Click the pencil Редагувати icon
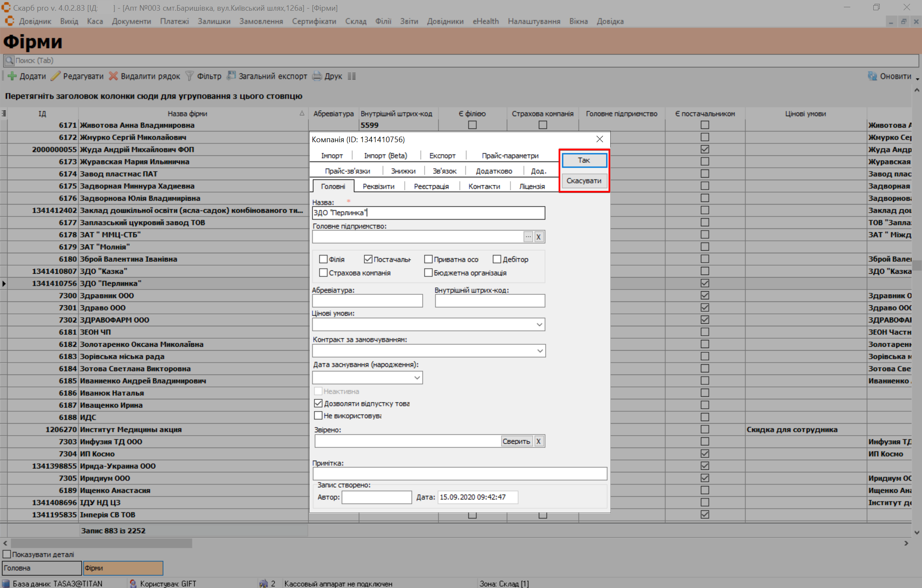 point(56,76)
